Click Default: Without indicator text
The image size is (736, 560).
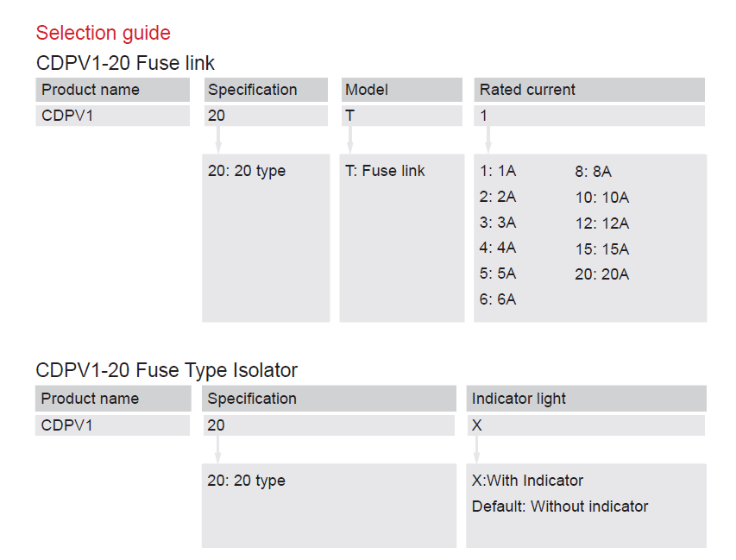point(560,507)
